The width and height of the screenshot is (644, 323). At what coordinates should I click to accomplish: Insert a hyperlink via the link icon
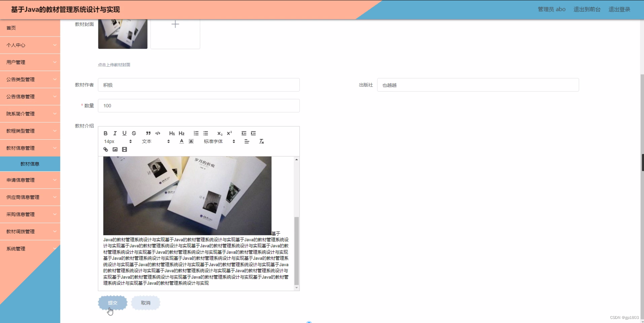[106, 149]
